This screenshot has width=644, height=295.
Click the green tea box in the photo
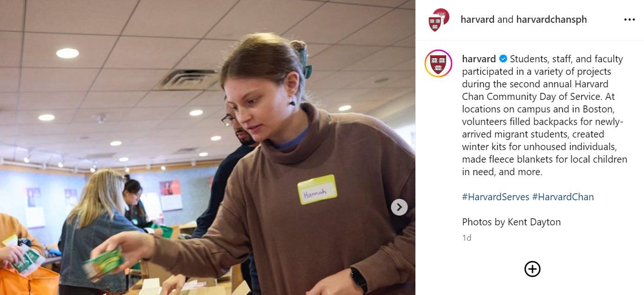tap(104, 265)
